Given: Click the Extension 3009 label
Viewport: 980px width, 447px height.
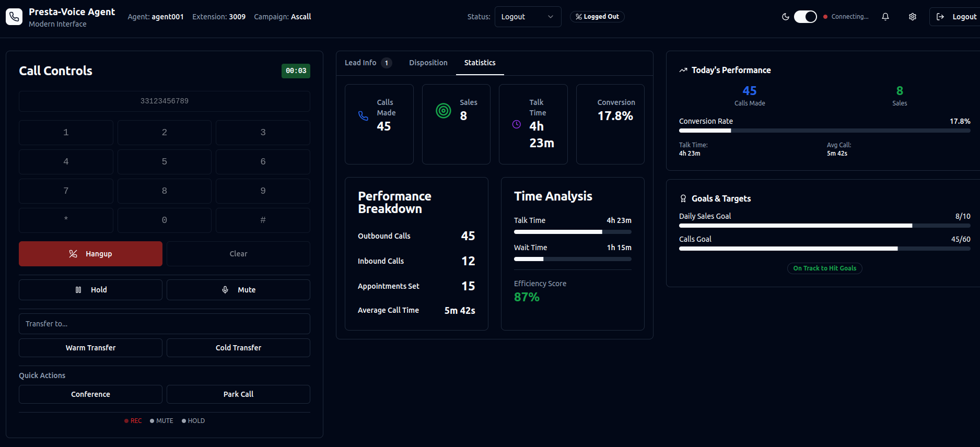Looking at the screenshot, I should point(219,17).
